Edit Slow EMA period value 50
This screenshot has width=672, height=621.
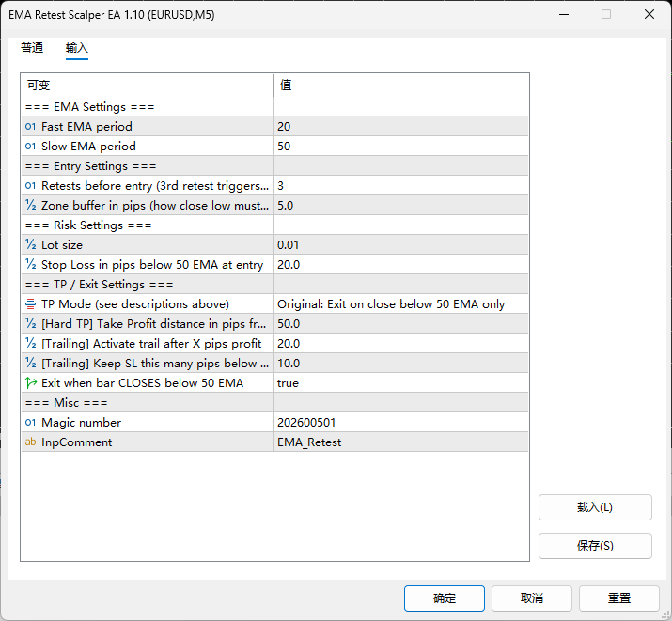click(x=400, y=146)
